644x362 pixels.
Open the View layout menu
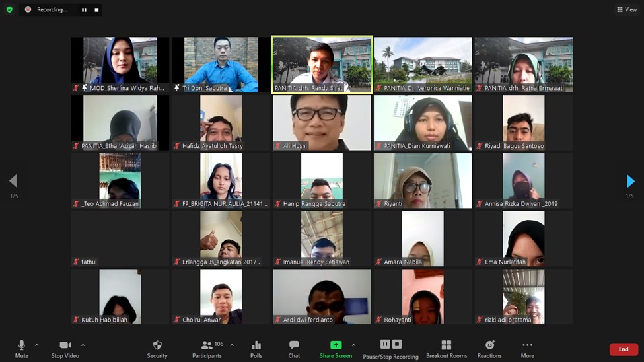627,9
